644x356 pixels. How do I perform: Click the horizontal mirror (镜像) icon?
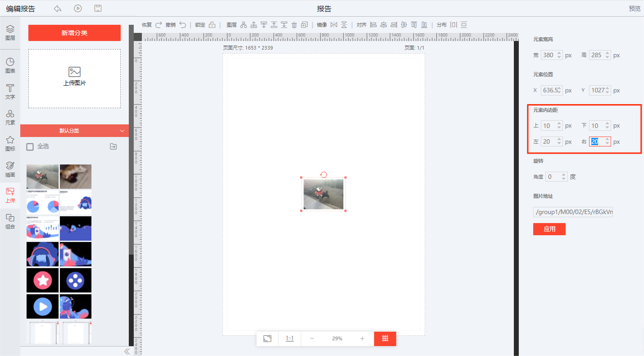coord(334,25)
